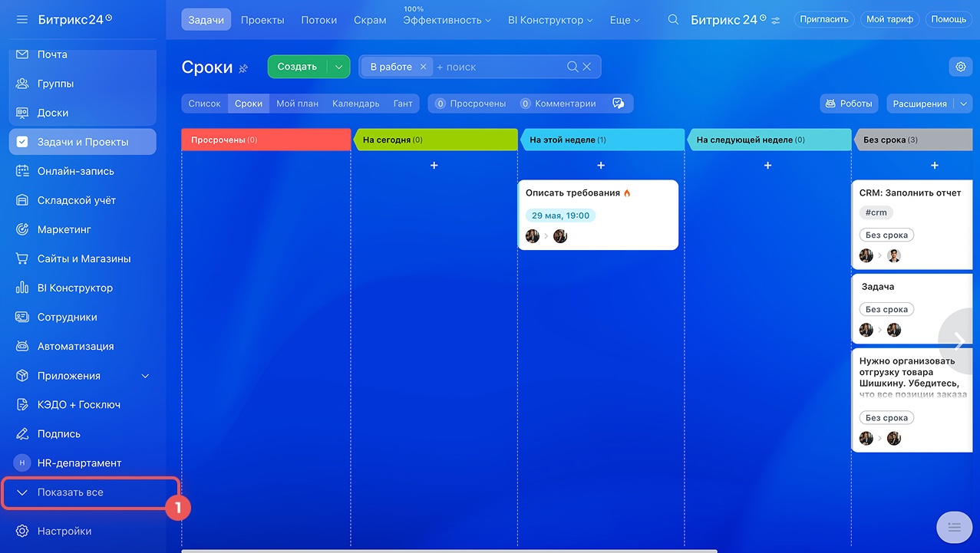Switch to the Проекты top tab
This screenshot has height=553, width=980.
[x=262, y=20]
